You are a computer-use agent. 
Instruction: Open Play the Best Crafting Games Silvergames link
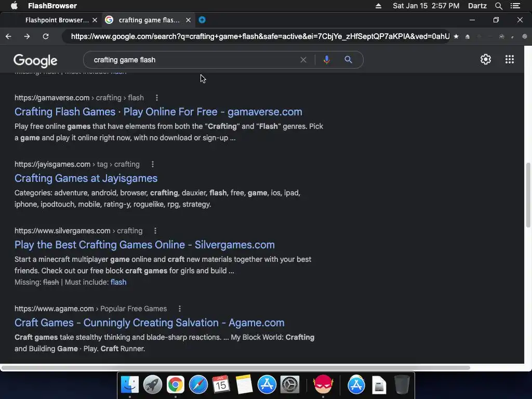click(144, 245)
